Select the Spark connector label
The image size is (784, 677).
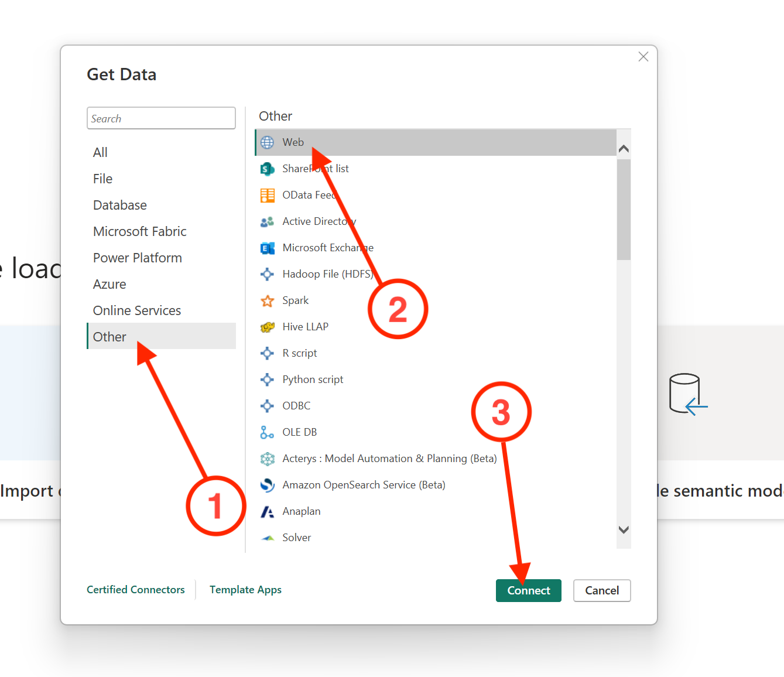pos(295,300)
